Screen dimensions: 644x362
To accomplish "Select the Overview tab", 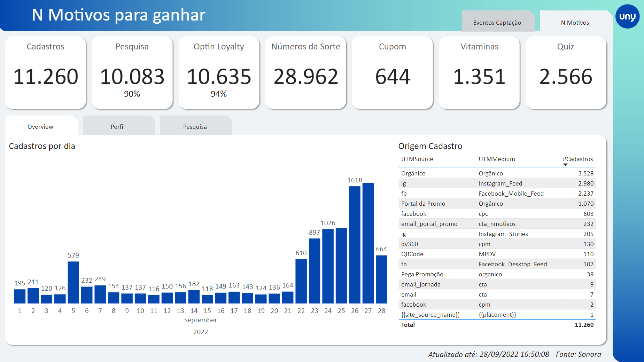I will [x=40, y=127].
